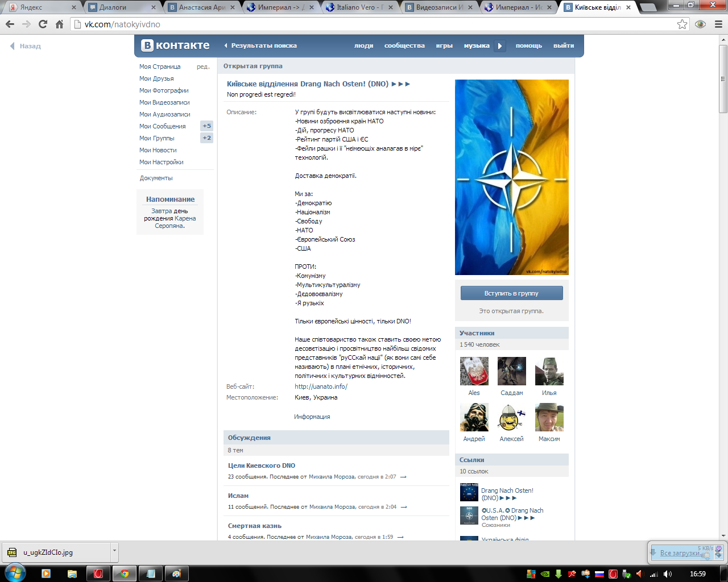Open Мои Новости in sidebar
This screenshot has height=582, width=728.
coord(158,150)
